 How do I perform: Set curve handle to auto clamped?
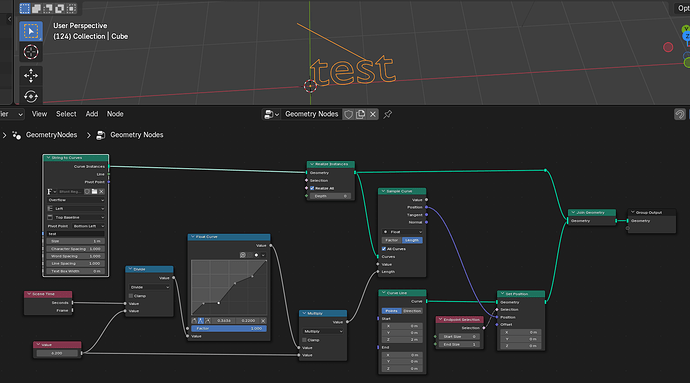pos(208,320)
